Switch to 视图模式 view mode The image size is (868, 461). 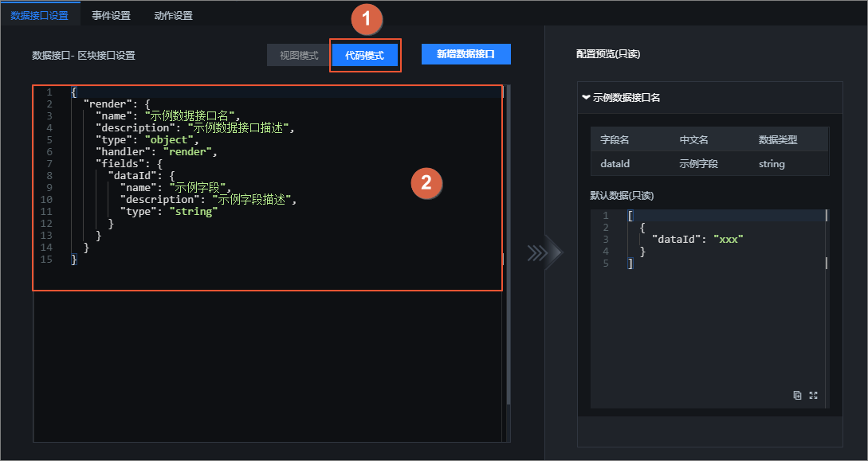point(299,55)
